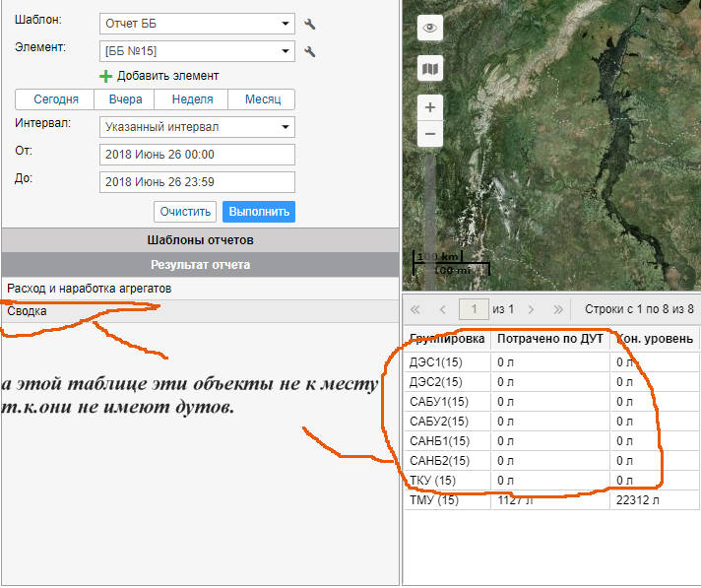
Task: Expand Элемент dropdown showing ББ №15
Action: [197, 51]
